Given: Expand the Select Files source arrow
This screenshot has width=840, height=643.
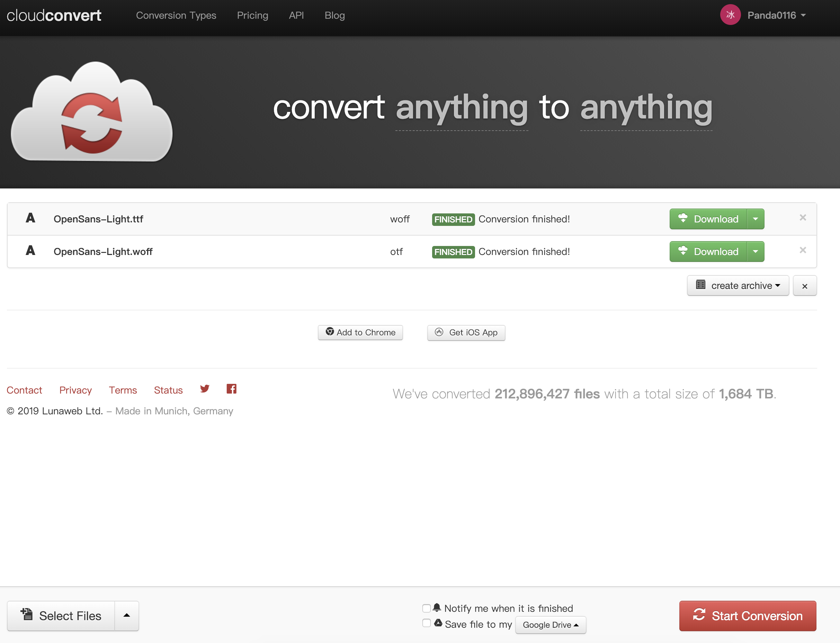Looking at the screenshot, I should [x=127, y=615].
